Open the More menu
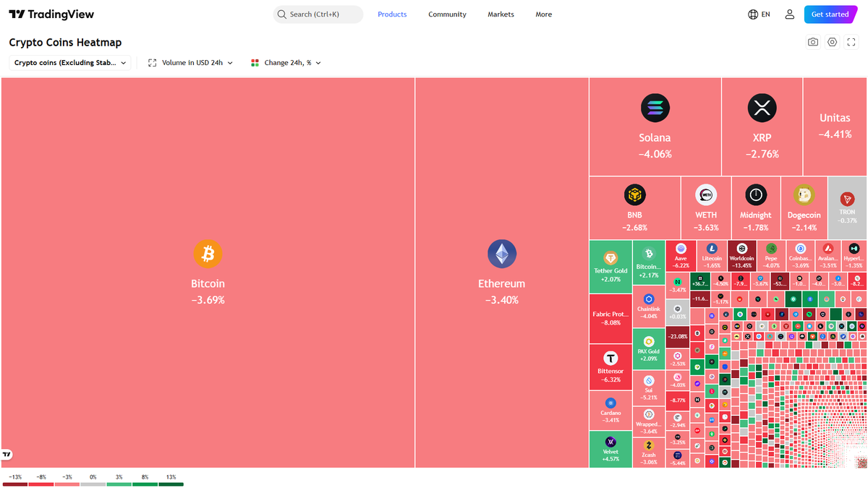This screenshot has width=868, height=488. point(543,14)
